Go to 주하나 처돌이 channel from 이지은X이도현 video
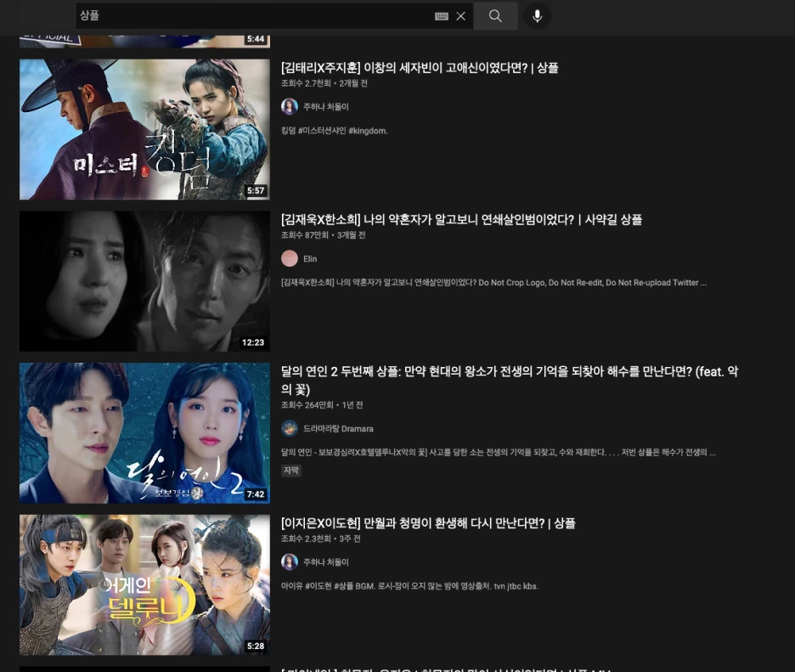The image size is (795, 672). point(326,562)
